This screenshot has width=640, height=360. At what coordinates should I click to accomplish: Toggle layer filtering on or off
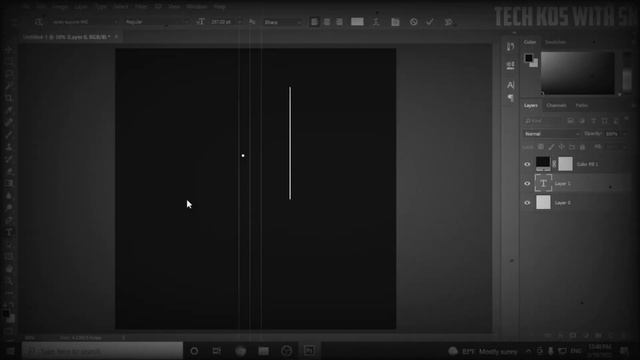point(627,119)
